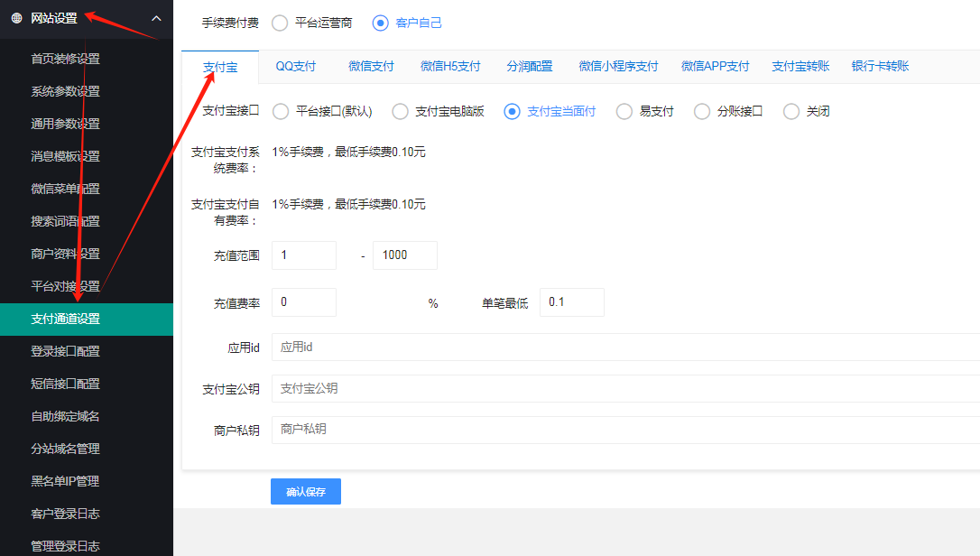980x556 pixels.
Task: Go to 通用参数设置
Action: coord(66,124)
